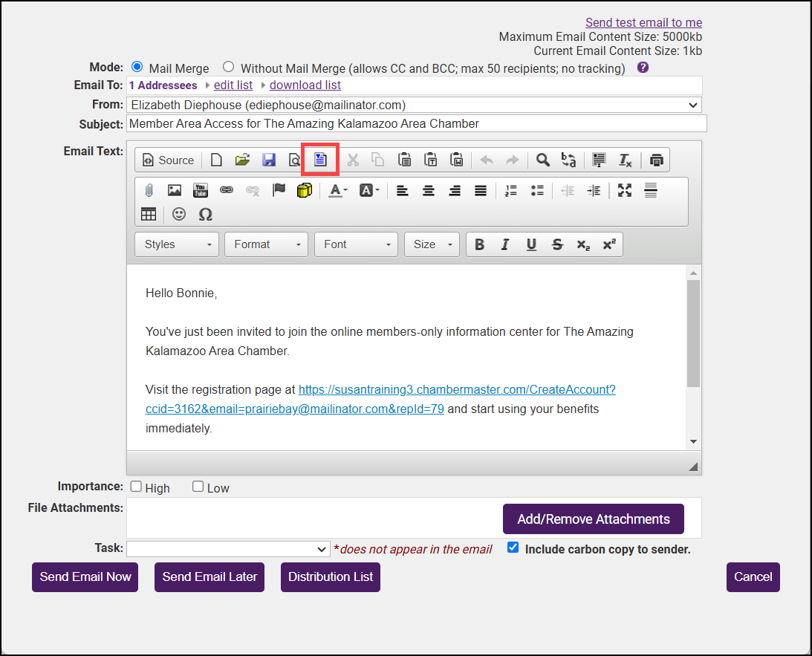The width and height of the screenshot is (812, 656).
Task: Open the text color picker
Action: (338, 191)
